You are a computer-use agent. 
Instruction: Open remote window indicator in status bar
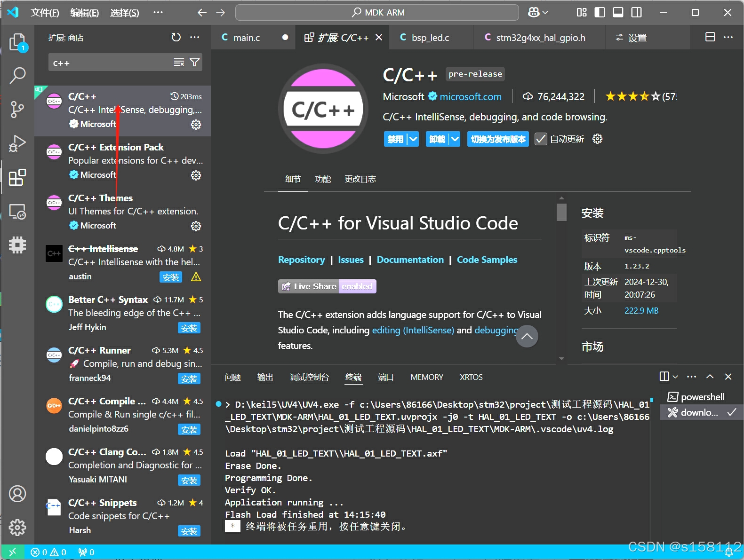(13, 552)
